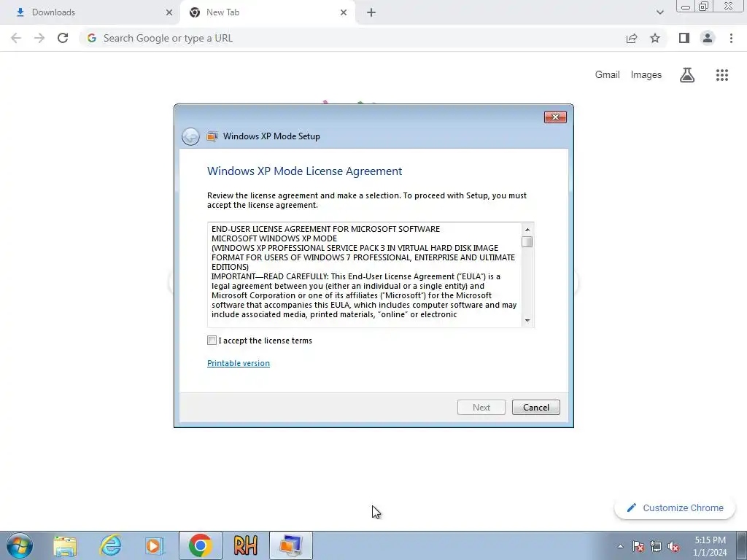This screenshot has width=747, height=560.
Task: Go back in Chrome
Action: (16, 38)
